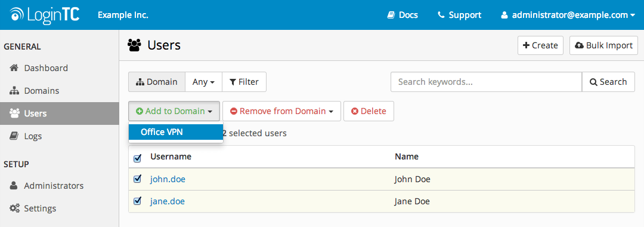
Task: Click the magnifier icon on Search button
Action: 593,82
